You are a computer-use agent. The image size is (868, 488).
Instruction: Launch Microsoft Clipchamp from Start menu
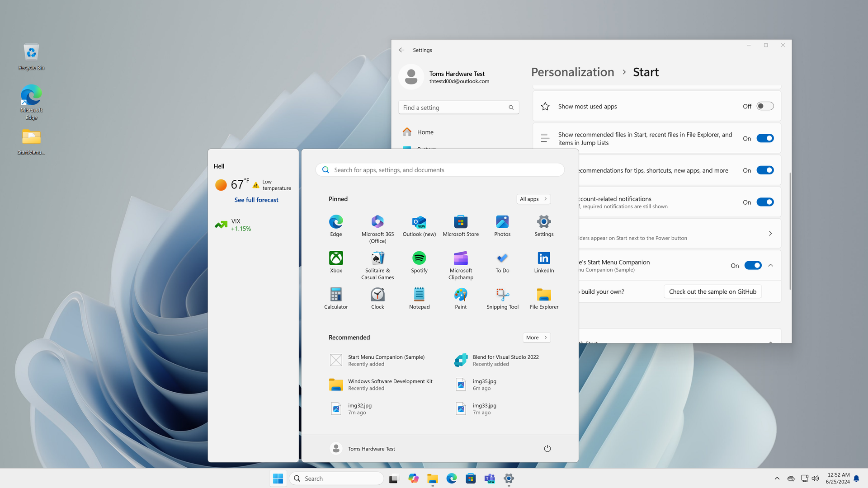click(x=460, y=262)
